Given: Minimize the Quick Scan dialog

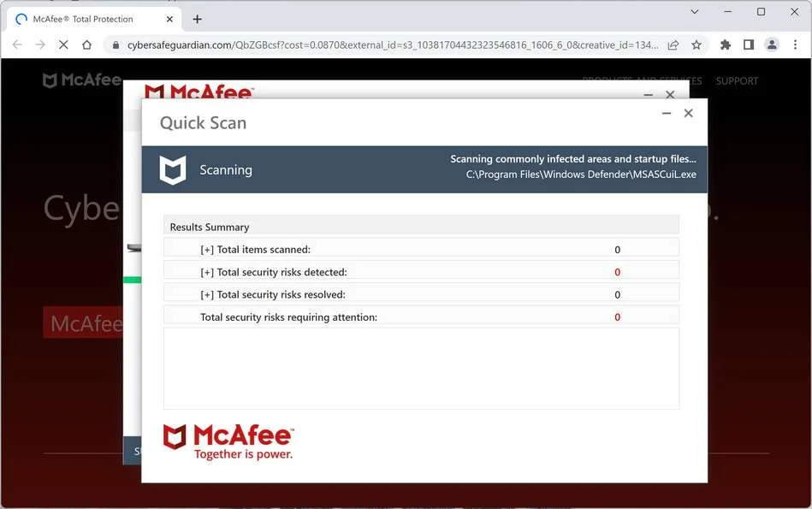Looking at the screenshot, I should [667, 113].
